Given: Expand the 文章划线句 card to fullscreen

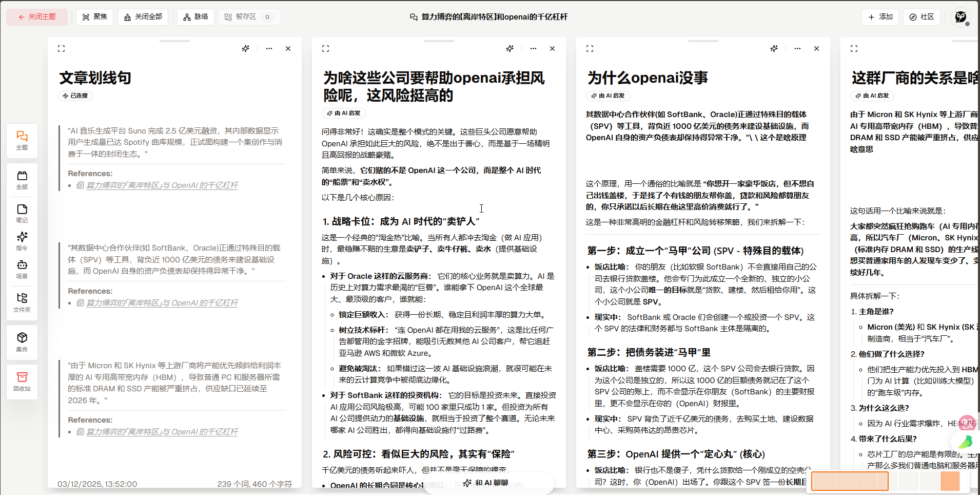Looking at the screenshot, I should [x=62, y=49].
